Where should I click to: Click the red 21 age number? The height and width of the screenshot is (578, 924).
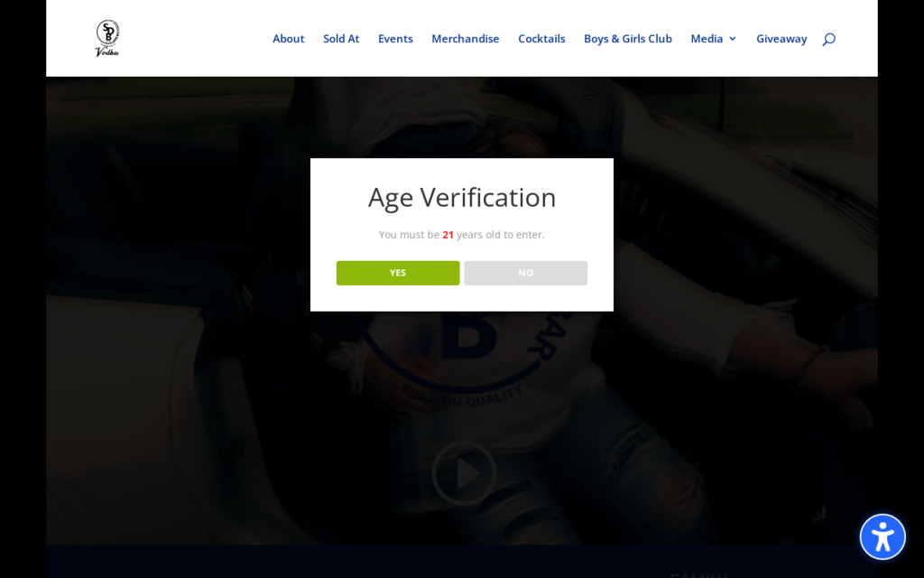coord(448,235)
